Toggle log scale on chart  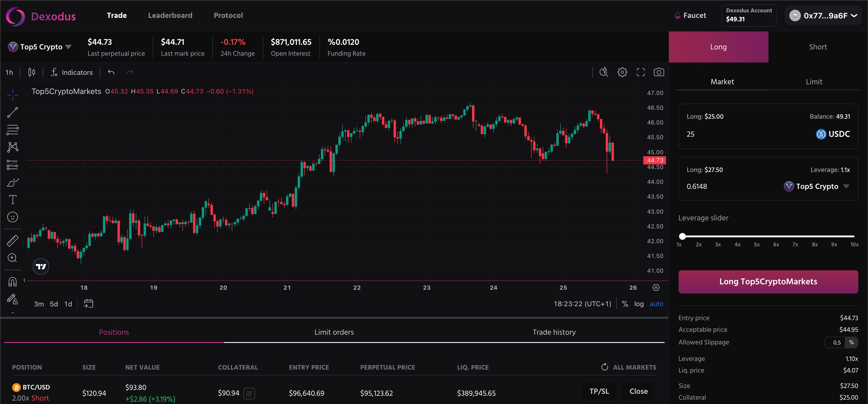639,304
